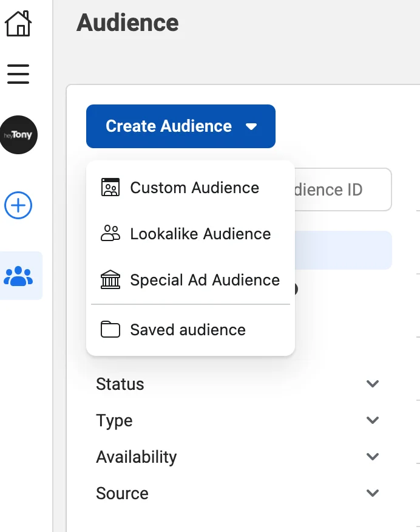Click the highlighted blue row below search

343,250
